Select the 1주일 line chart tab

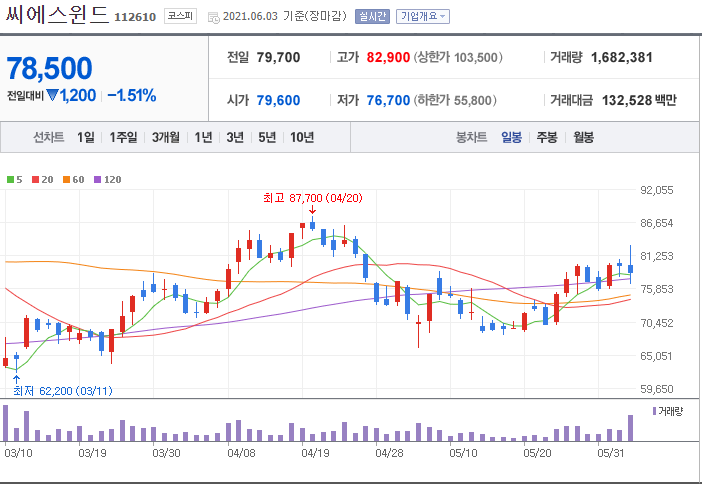tap(123, 137)
